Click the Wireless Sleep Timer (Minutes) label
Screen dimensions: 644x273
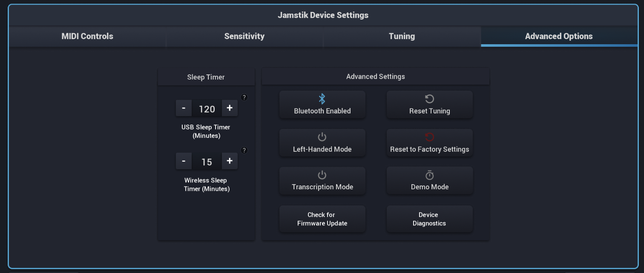point(207,185)
